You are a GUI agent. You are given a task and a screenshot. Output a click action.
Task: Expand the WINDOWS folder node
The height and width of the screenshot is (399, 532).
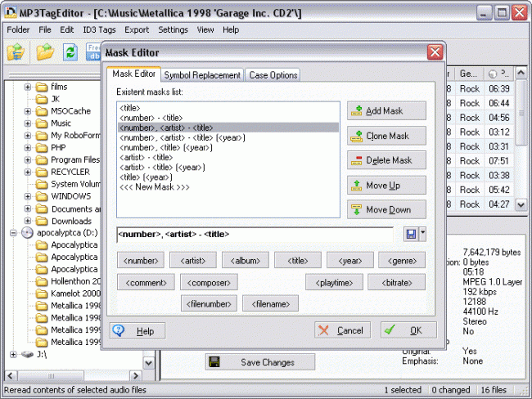[28, 196]
